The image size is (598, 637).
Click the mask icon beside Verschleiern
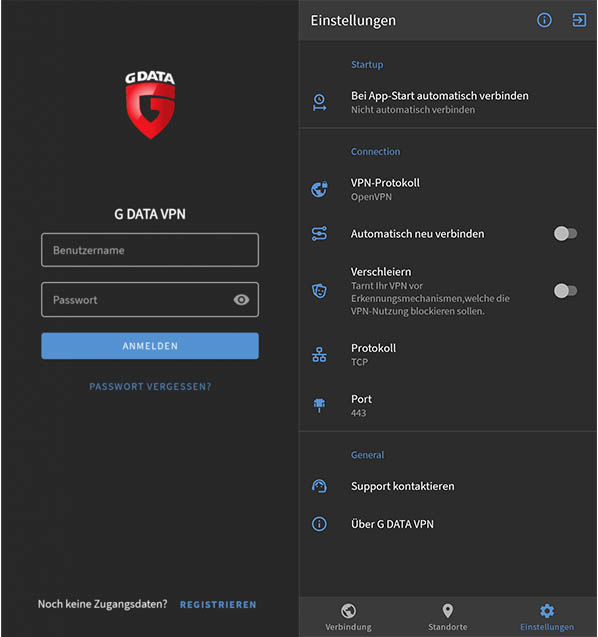[319, 291]
